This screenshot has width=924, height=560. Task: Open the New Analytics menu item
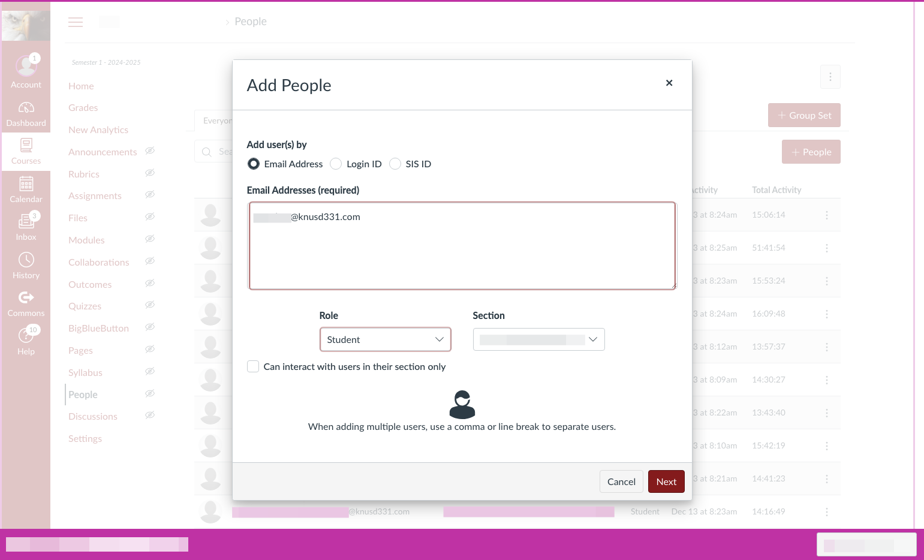click(x=98, y=130)
